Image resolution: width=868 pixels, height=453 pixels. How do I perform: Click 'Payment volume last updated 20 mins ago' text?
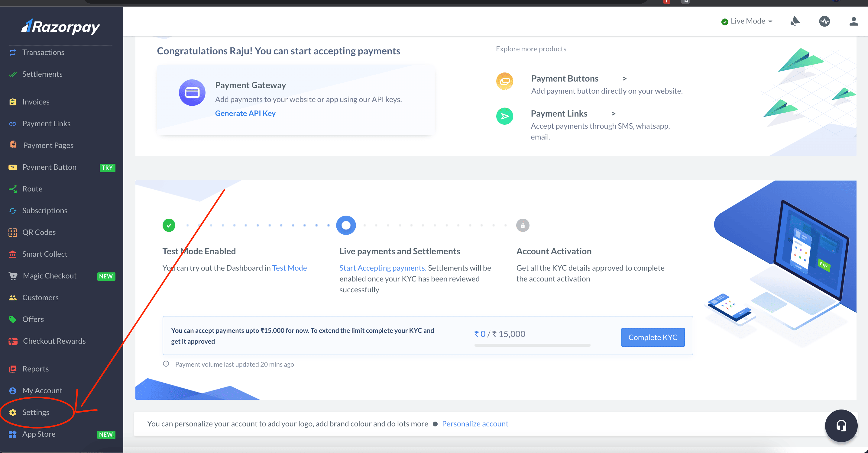click(x=235, y=364)
